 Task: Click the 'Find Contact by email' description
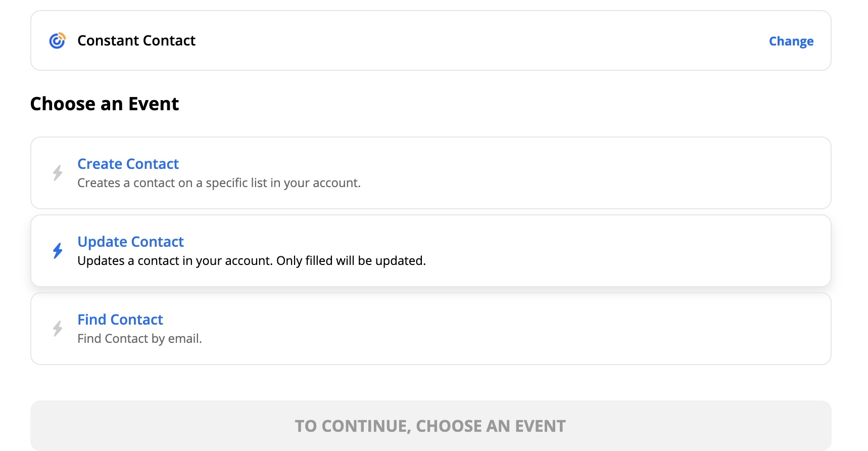139,339
